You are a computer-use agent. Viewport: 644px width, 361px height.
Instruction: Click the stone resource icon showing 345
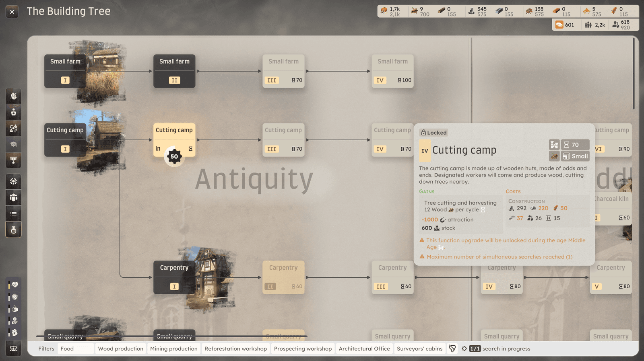[471, 11]
